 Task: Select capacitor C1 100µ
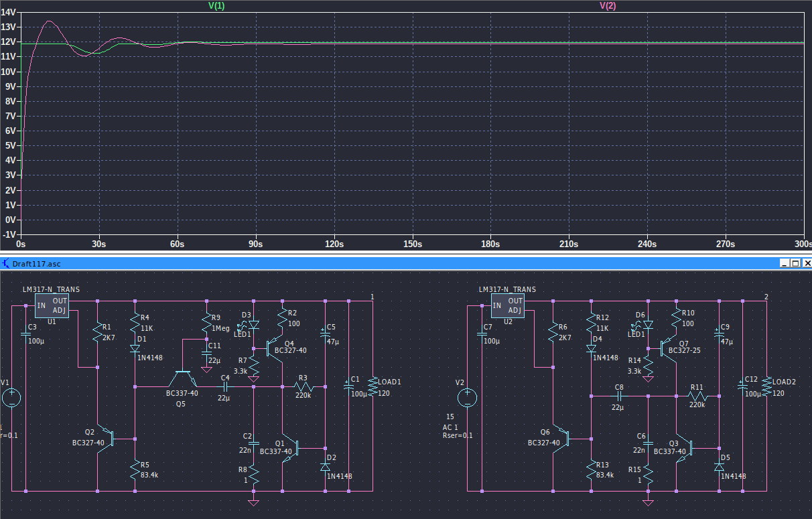pos(349,386)
